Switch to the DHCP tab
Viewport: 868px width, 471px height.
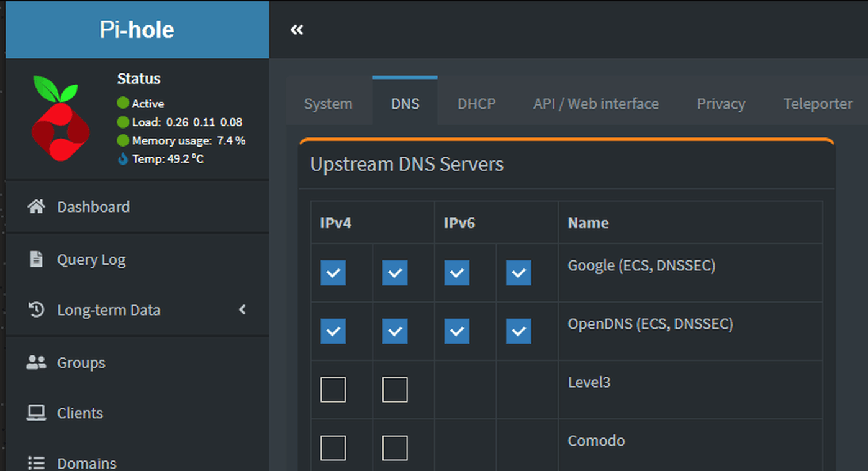pos(476,104)
